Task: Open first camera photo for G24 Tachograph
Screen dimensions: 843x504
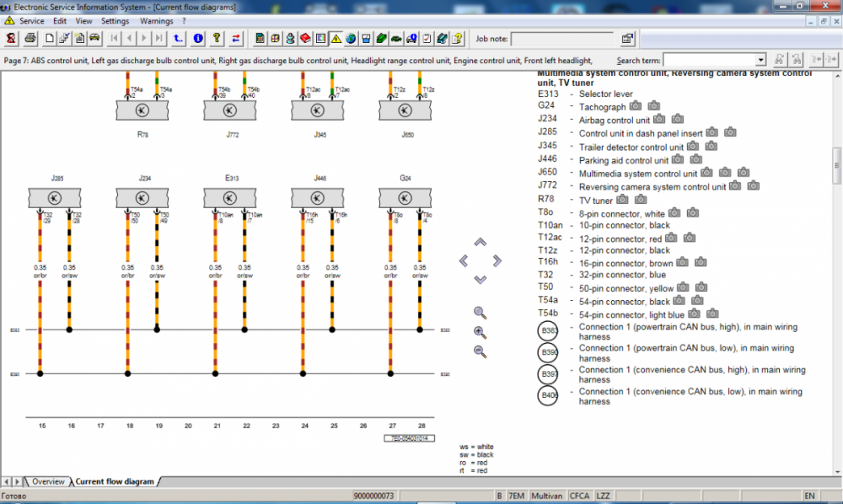Action: pyautogui.click(x=635, y=107)
